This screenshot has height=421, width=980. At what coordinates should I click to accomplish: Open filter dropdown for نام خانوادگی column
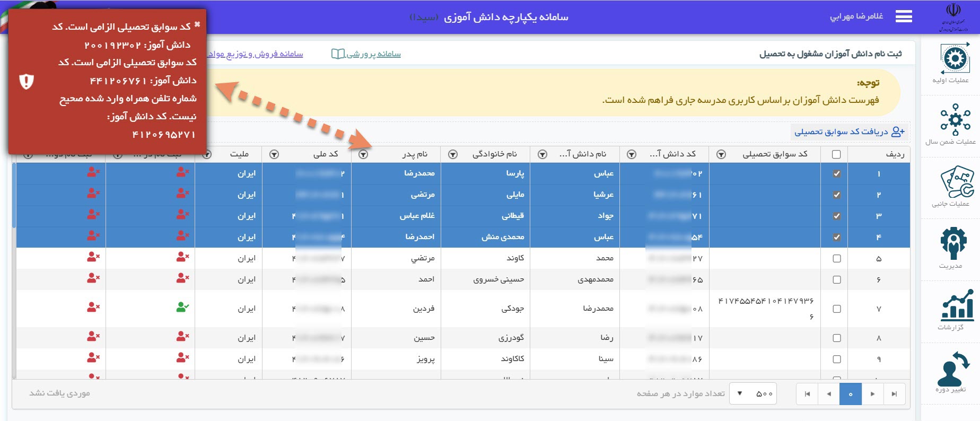pos(453,154)
